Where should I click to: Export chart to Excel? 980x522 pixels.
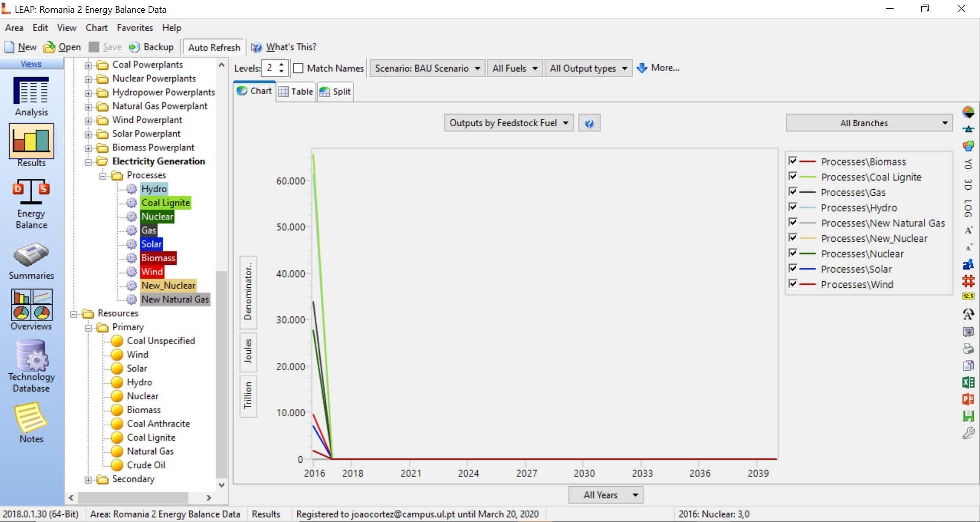point(968,382)
